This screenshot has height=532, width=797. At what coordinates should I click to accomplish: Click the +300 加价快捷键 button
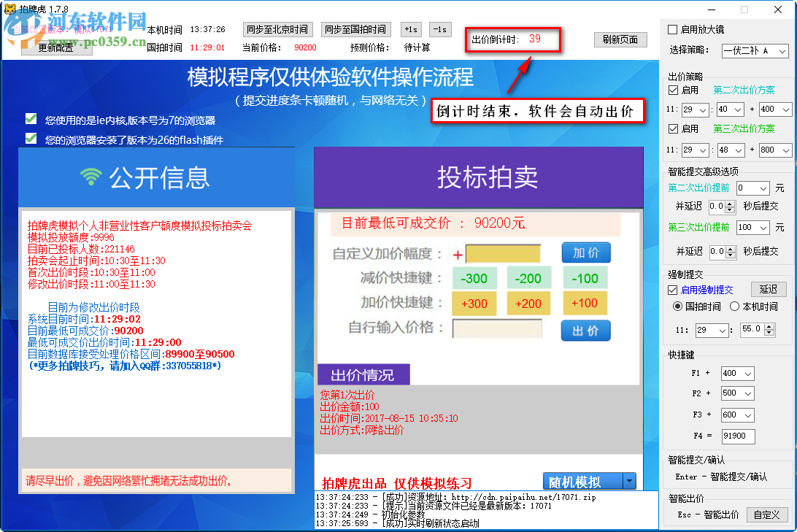click(x=474, y=304)
